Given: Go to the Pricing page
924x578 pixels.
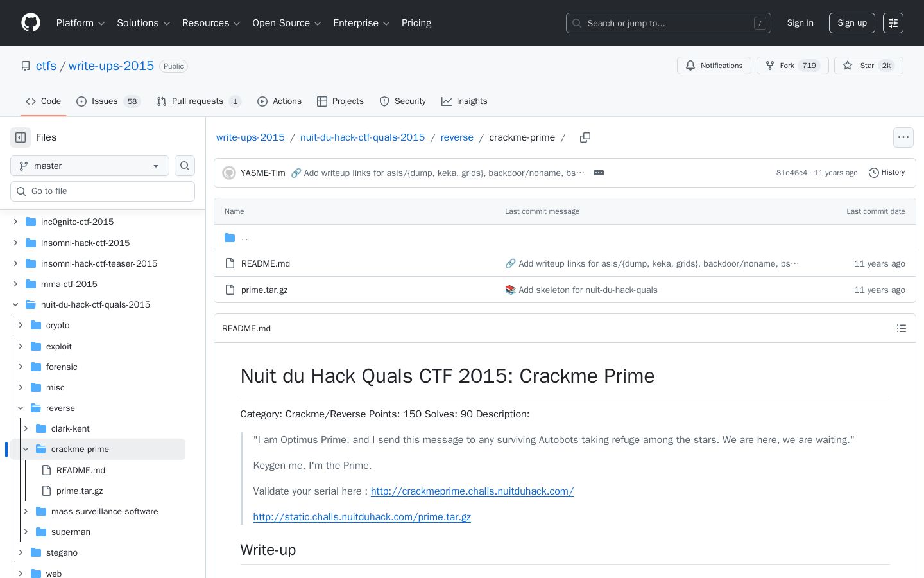Looking at the screenshot, I should pyautogui.click(x=416, y=23).
